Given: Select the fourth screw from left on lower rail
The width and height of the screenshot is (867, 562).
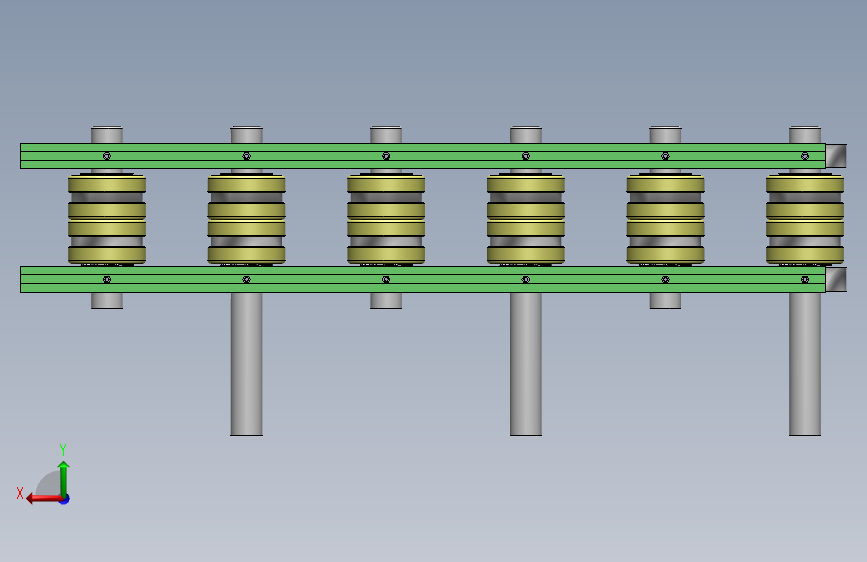Looking at the screenshot, I should click(526, 279).
